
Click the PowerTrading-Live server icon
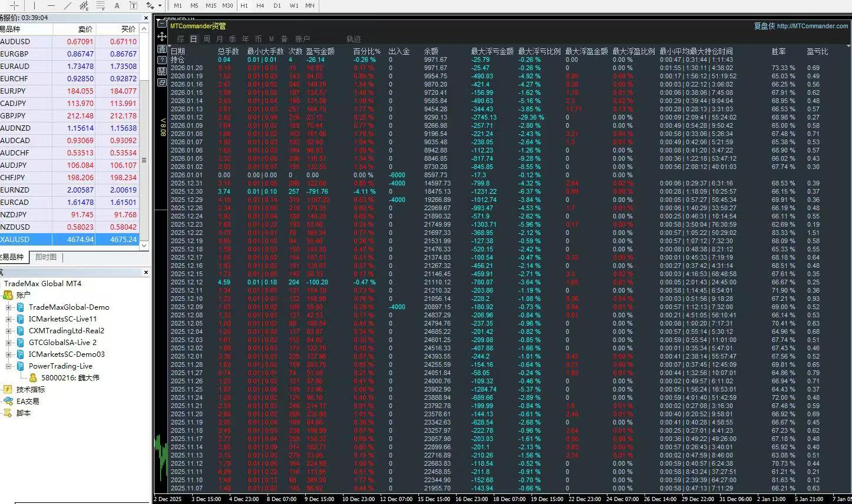pos(21,366)
